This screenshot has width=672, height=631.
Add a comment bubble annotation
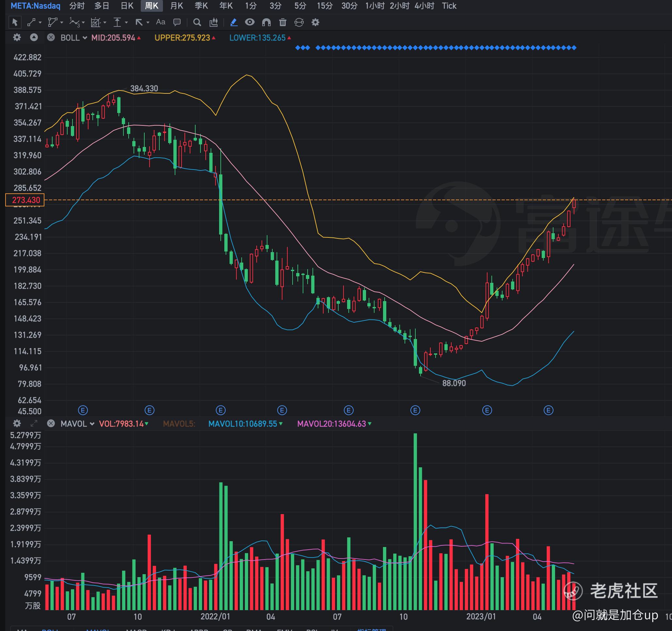pyautogui.click(x=177, y=22)
